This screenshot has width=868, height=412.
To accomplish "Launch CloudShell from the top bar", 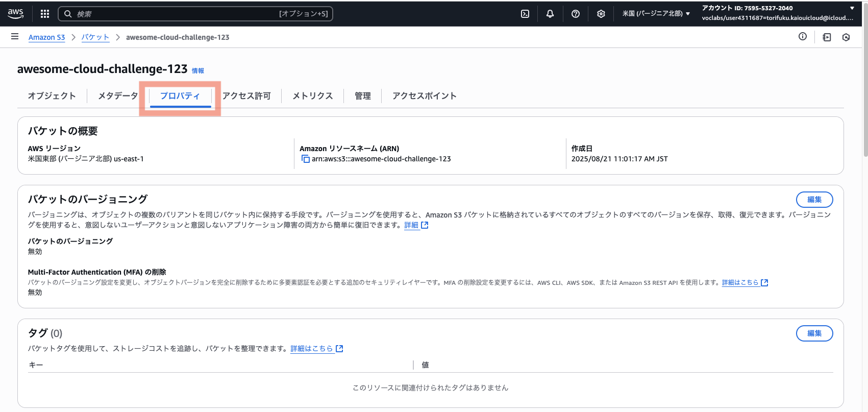I will 525,14.
